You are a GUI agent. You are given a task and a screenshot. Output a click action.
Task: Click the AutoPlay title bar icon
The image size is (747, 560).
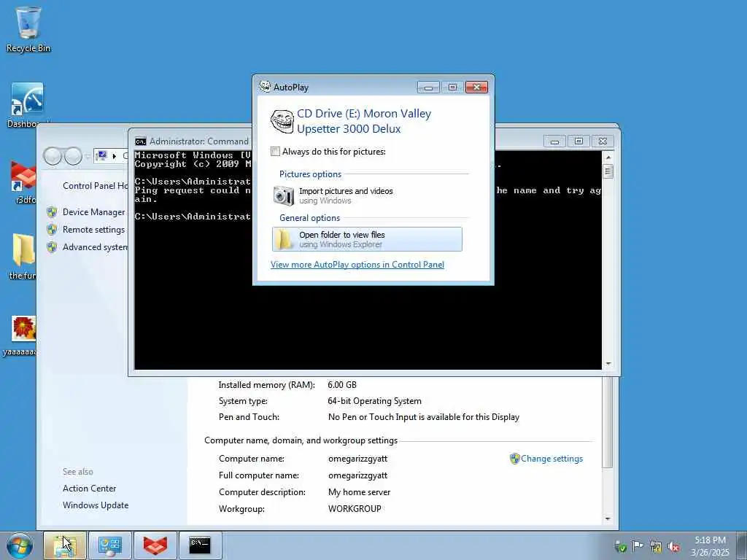[264, 87]
